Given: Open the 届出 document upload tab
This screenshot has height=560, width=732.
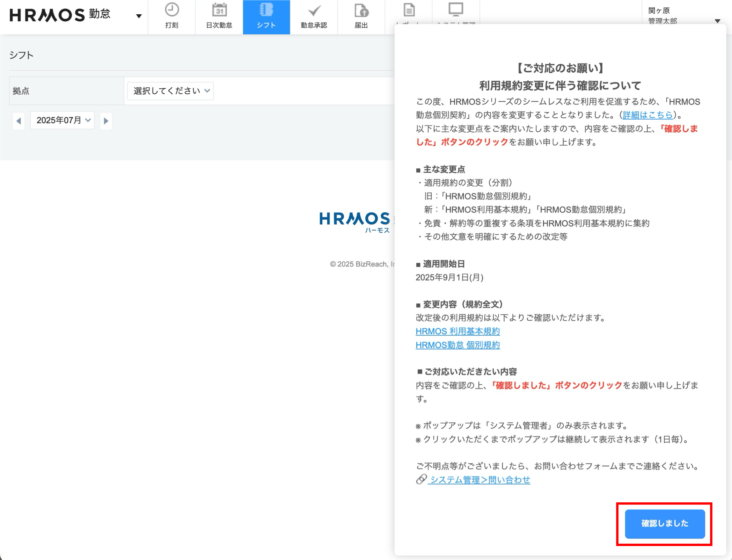Looking at the screenshot, I should (361, 17).
